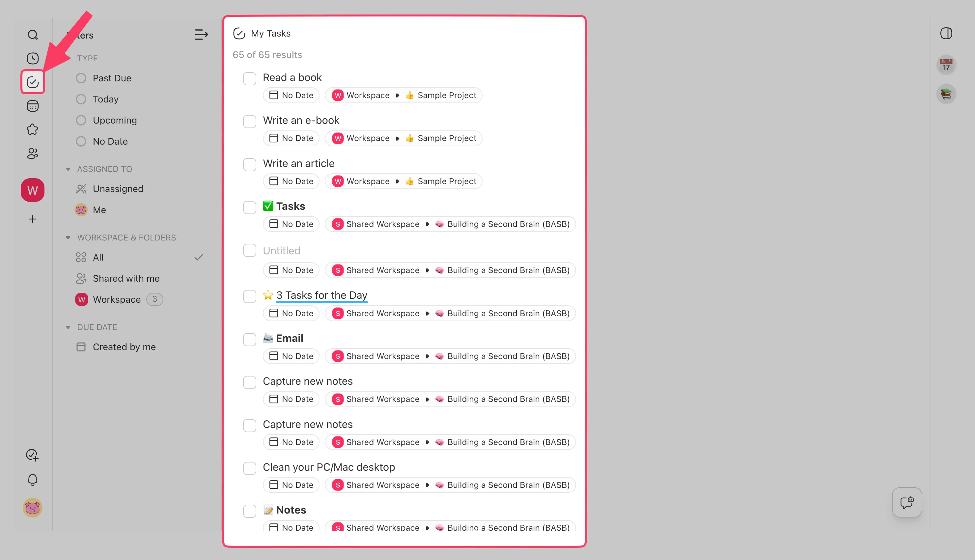Viewport: 975px width, 560px height.
Task: Select the red W workspace avatar
Action: [33, 190]
